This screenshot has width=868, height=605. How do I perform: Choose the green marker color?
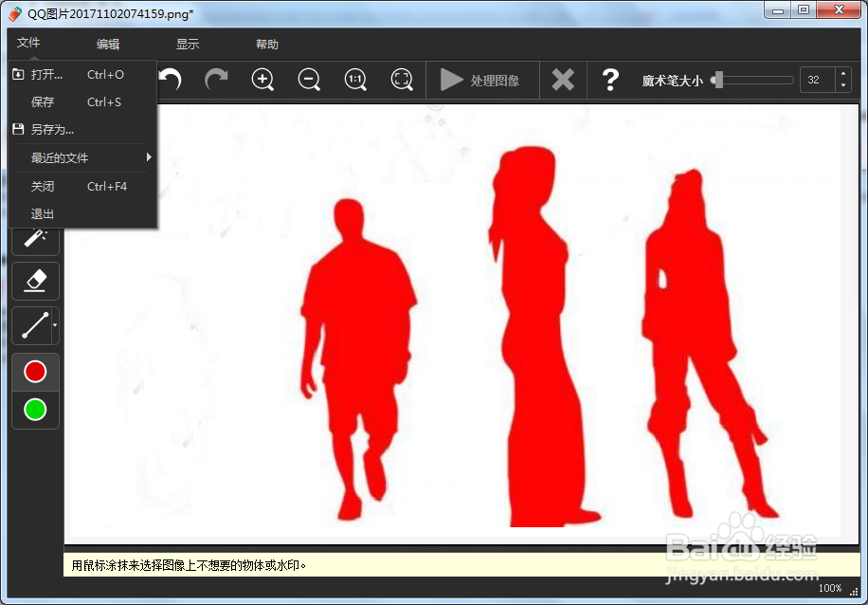point(35,410)
